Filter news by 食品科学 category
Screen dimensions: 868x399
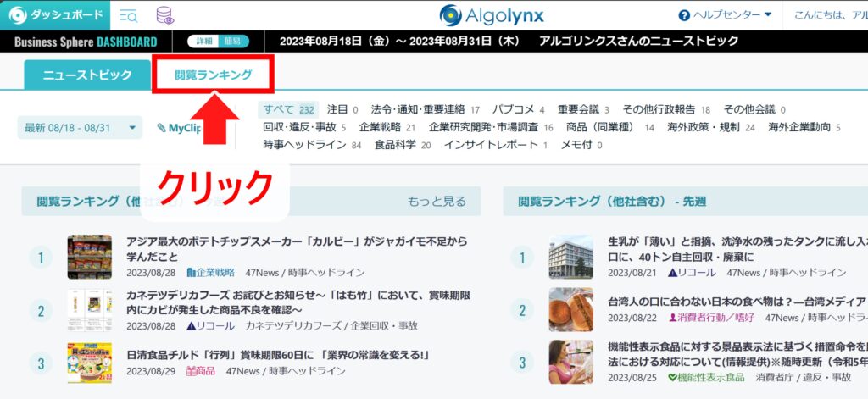[x=397, y=145]
